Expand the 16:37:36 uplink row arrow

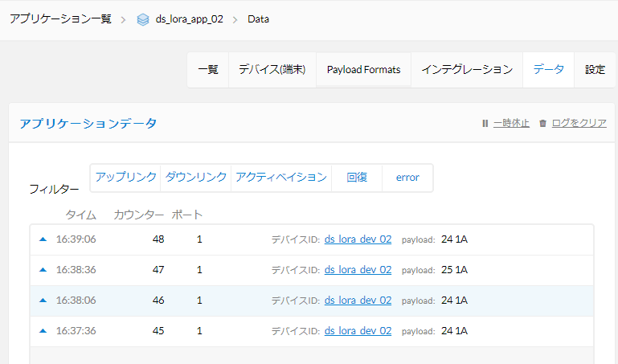(x=43, y=331)
